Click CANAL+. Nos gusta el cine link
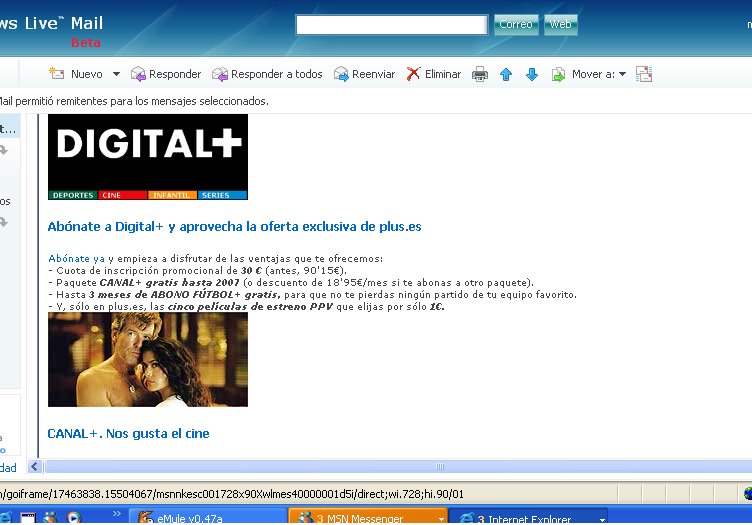Screen dimensions: 752x525 click(x=128, y=433)
